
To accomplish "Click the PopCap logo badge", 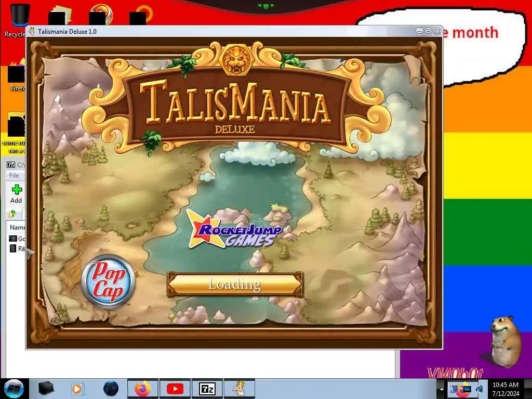I will [x=109, y=281].
